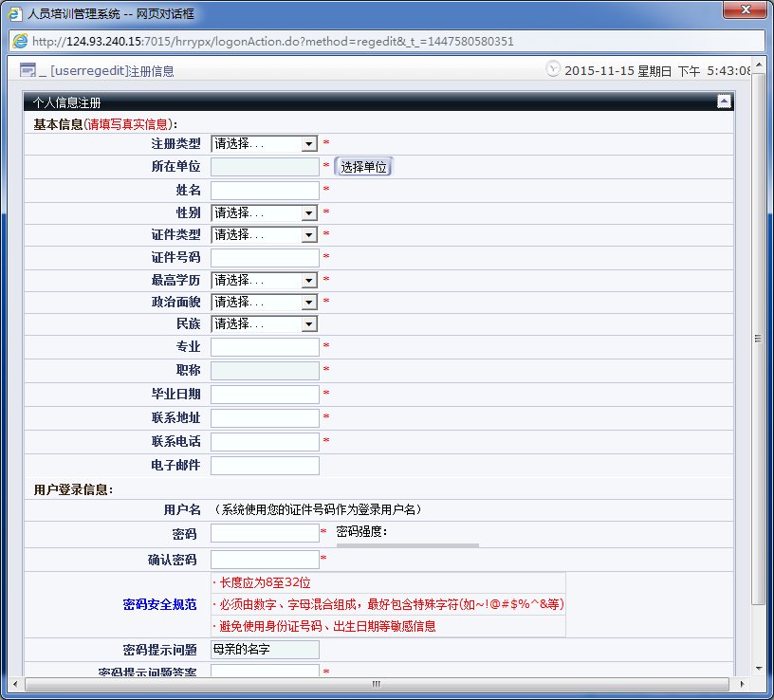
Task: Click the 毕业日期 input field
Action: point(265,394)
